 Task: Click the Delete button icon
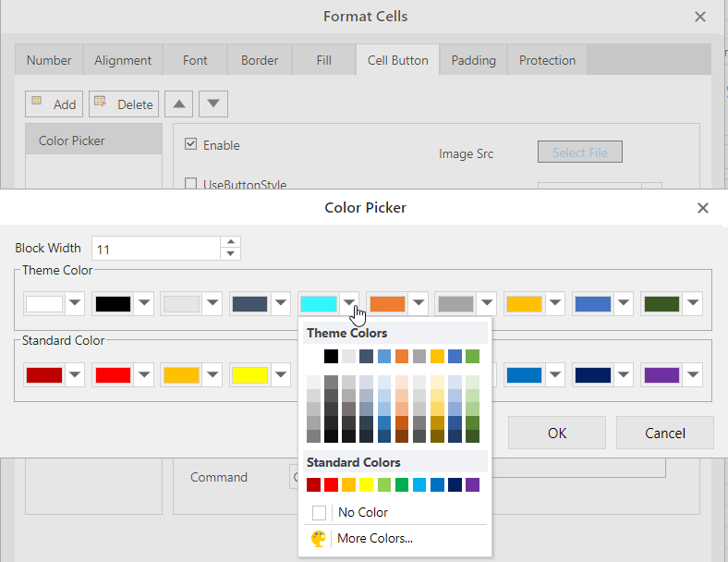coord(100,104)
